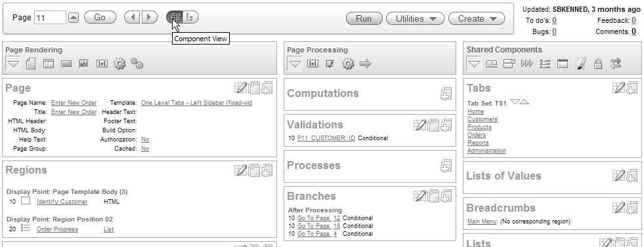Open the Reports tab link
This screenshot has width=644, height=247.
click(x=478, y=143)
